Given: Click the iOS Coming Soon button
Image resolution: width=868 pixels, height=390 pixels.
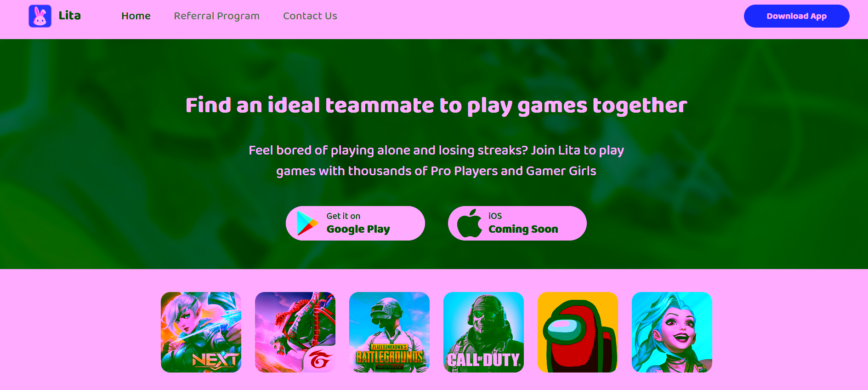Looking at the screenshot, I should (x=517, y=223).
